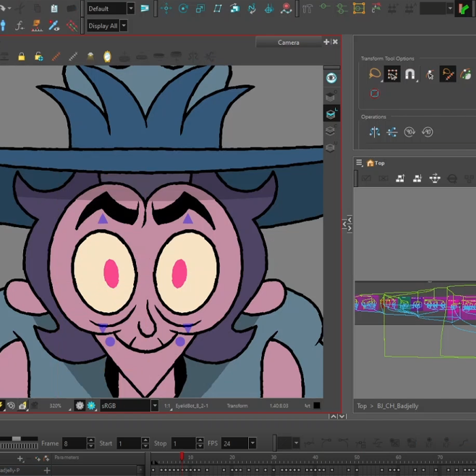Switch to the Line Art layer
476x476 pixels.
coord(331,114)
